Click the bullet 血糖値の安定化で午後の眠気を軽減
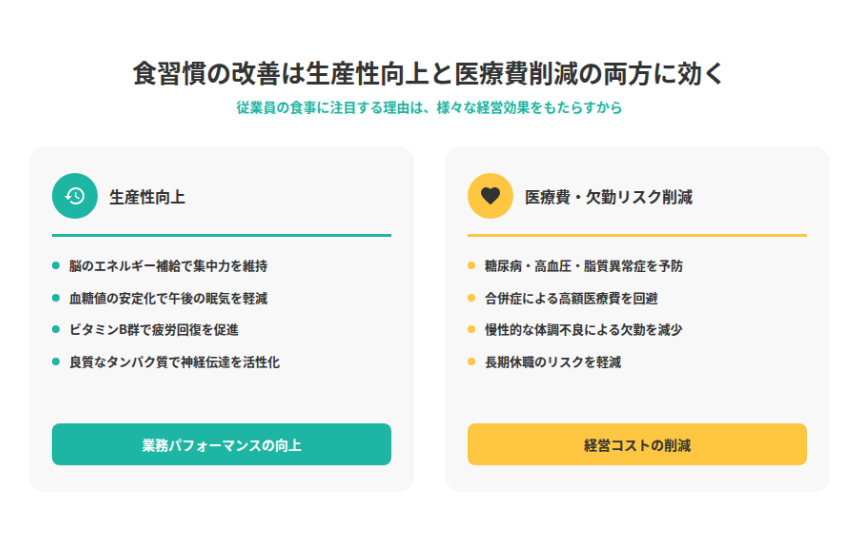 point(168,298)
